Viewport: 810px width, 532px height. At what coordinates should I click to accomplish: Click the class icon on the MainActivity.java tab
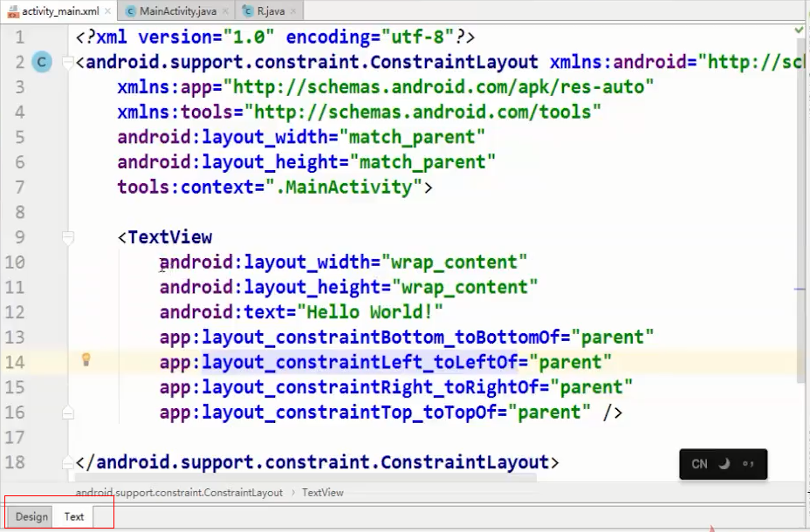coord(131,10)
